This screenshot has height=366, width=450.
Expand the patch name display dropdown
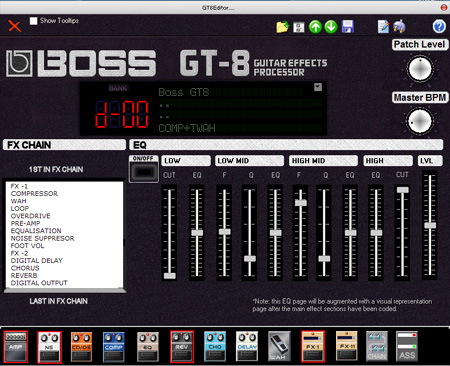(x=318, y=87)
